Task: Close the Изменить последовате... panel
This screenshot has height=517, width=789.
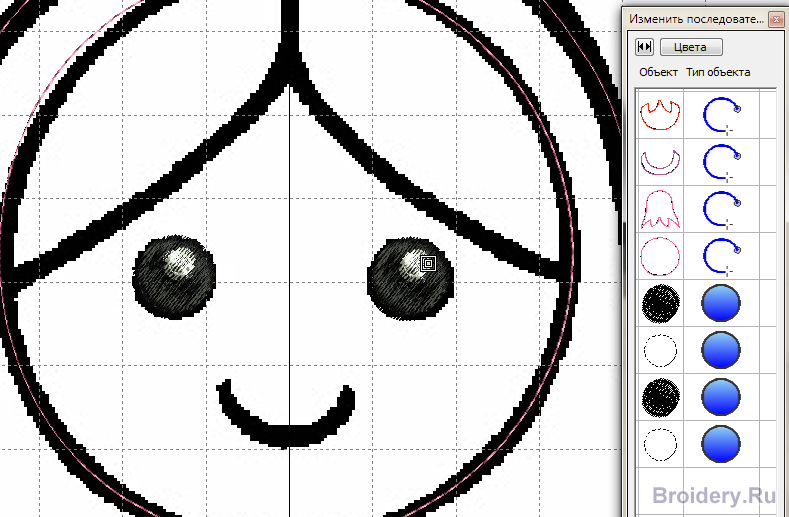Action: [x=776, y=19]
